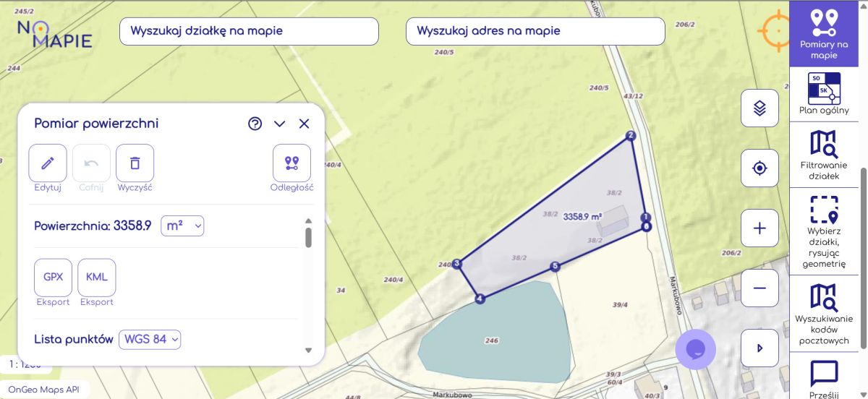The width and height of the screenshot is (868, 399).
Task: Export measurement as KML
Action: [97, 277]
